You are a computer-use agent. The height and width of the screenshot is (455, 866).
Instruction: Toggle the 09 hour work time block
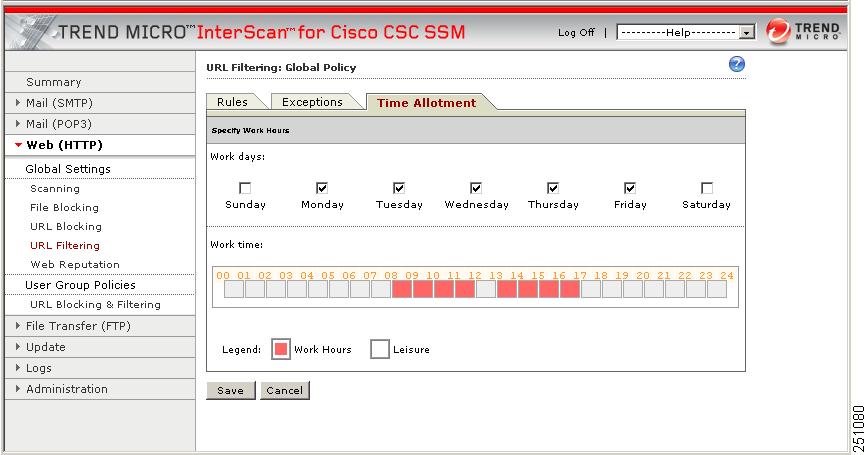(x=423, y=289)
